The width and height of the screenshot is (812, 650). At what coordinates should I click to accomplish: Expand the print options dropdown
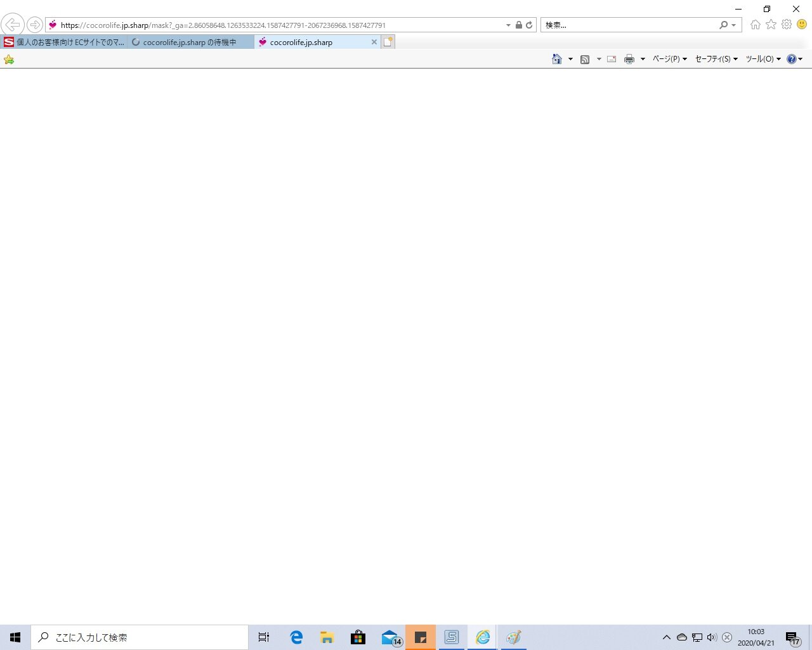pyautogui.click(x=643, y=59)
